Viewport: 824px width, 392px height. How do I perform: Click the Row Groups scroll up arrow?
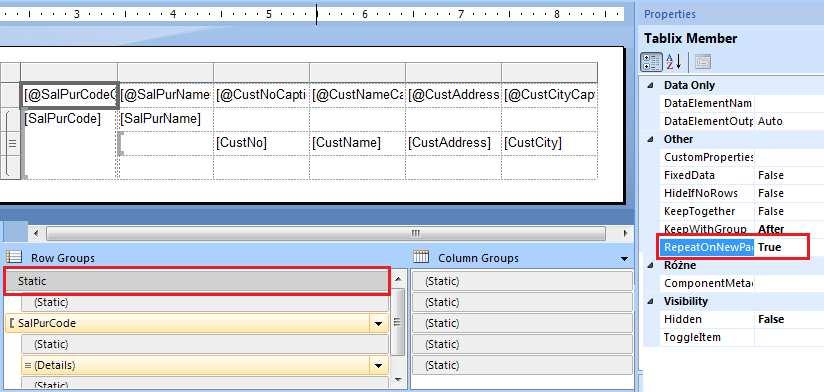[x=398, y=280]
